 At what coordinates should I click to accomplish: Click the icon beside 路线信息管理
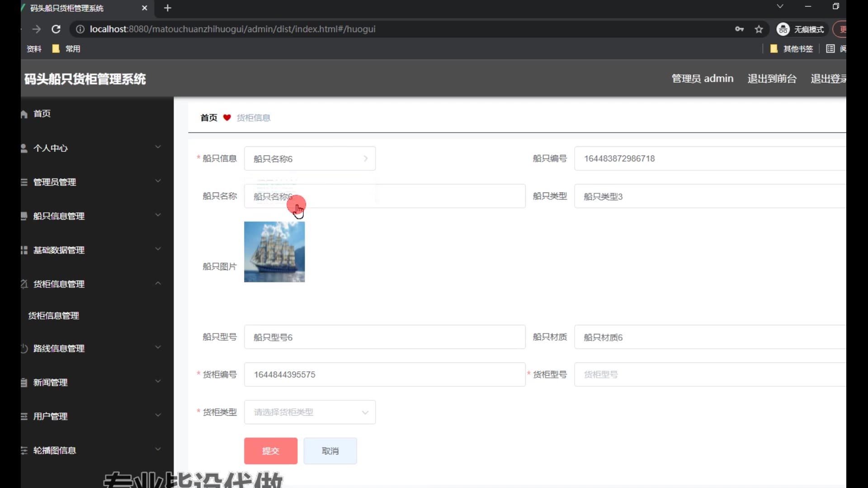click(24, 348)
